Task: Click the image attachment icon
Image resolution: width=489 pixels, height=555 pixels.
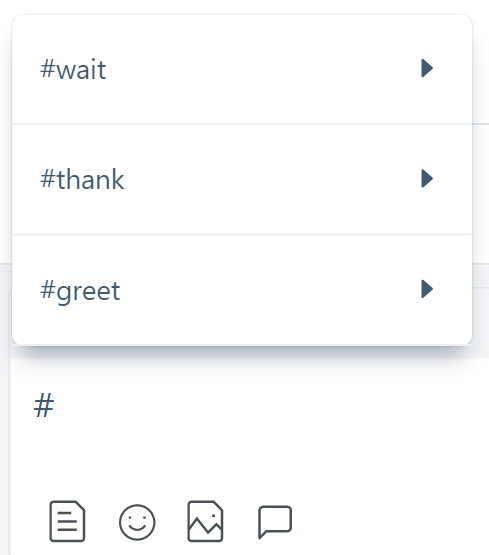Action: click(x=205, y=521)
